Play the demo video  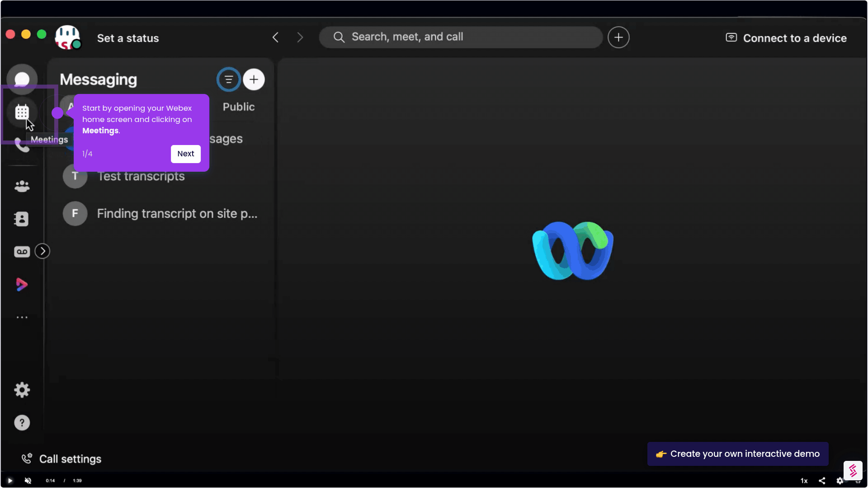(x=10, y=481)
